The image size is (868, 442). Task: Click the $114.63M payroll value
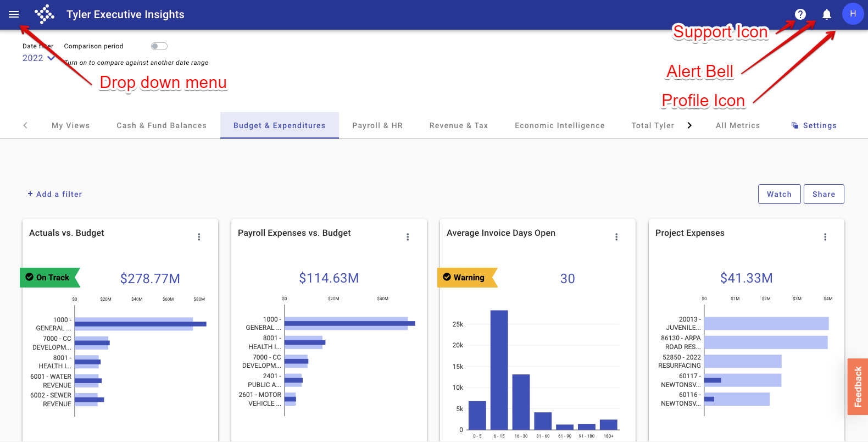pyautogui.click(x=329, y=278)
